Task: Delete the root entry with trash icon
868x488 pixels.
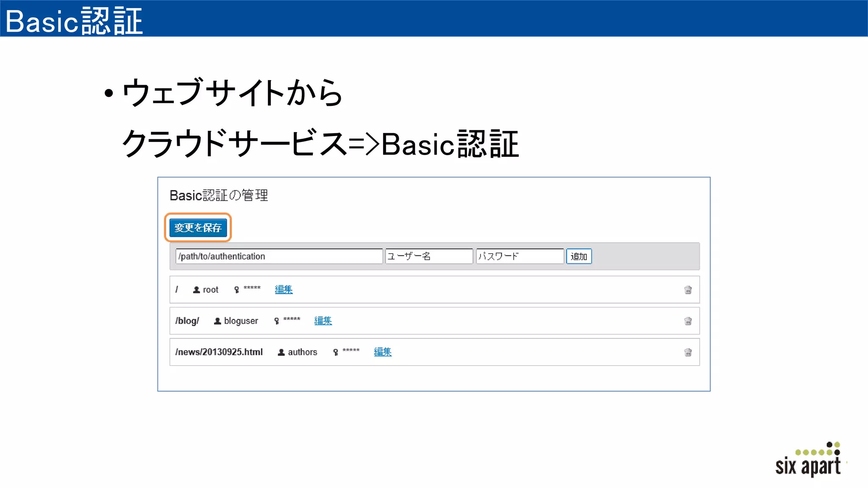Action: 688,290
